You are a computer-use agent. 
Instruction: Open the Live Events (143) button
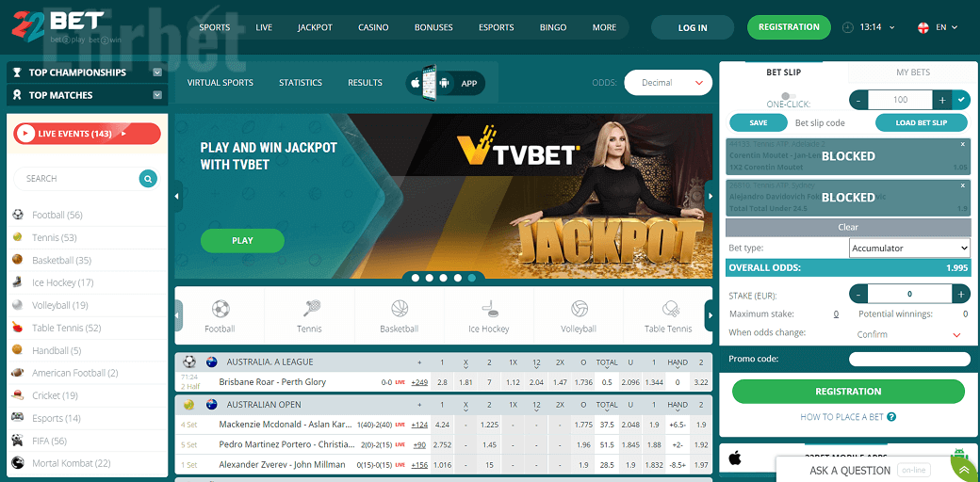(x=88, y=134)
